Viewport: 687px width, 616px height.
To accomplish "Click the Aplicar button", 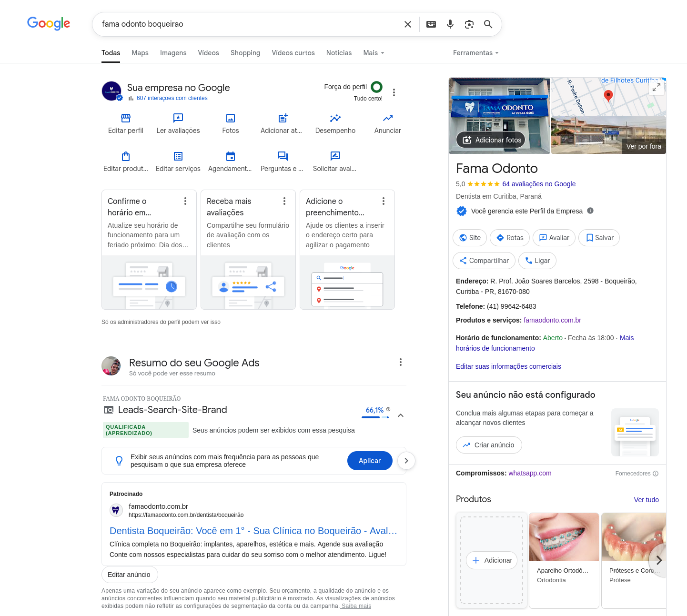I will (x=370, y=461).
